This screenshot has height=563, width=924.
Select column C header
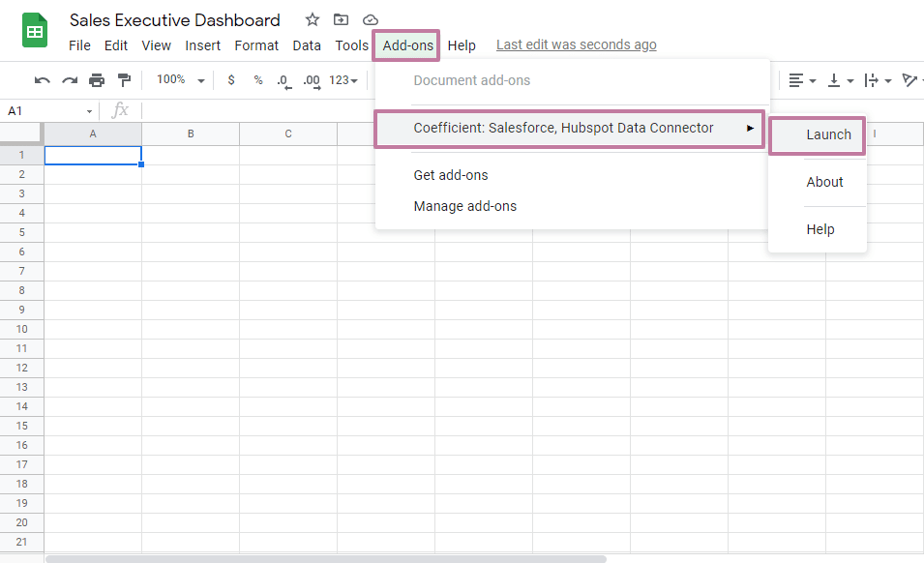point(288,133)
